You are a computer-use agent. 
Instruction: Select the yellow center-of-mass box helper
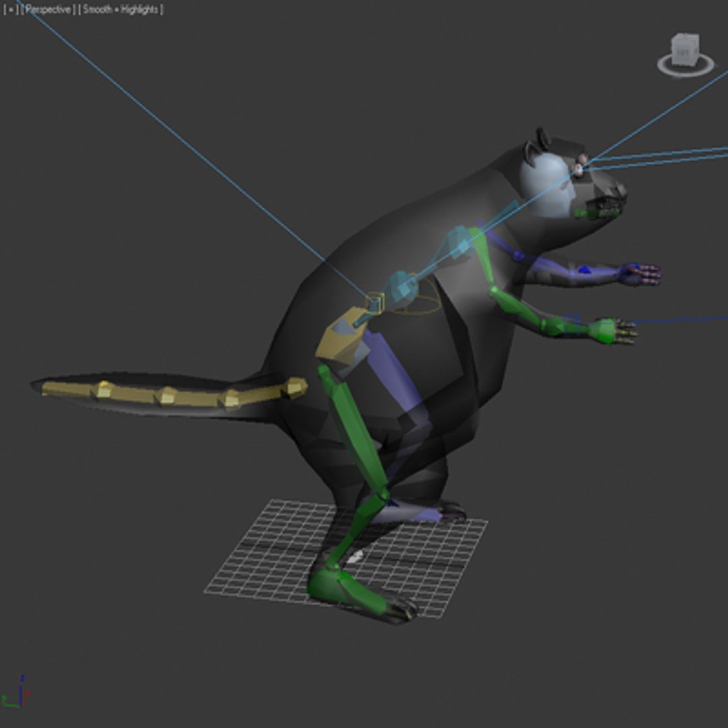[x=375, y=303]
